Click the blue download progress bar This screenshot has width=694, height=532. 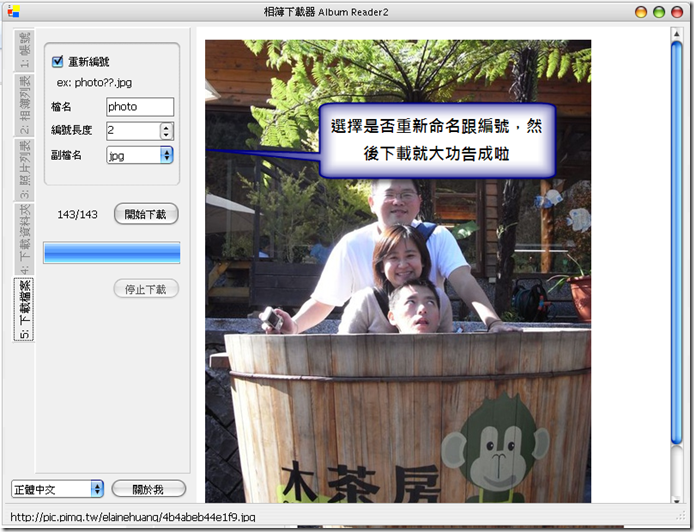tap(112, 253)
